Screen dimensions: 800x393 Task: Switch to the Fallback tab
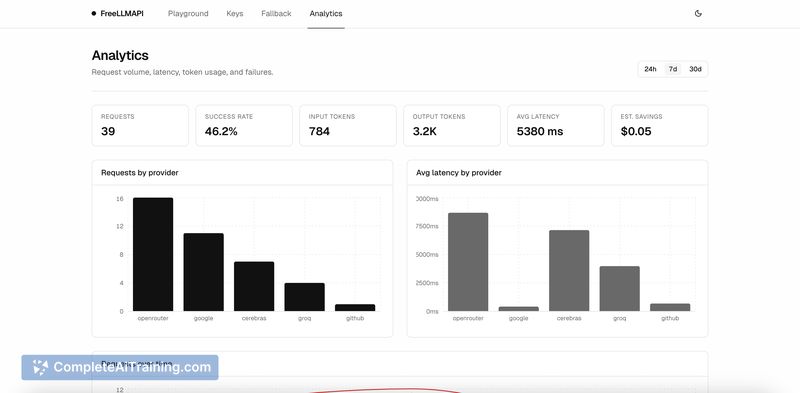[x=276, y=14]
